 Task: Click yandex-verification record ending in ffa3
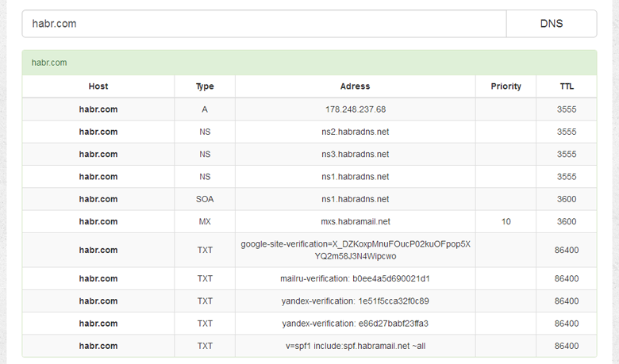(x=355, y=324)
